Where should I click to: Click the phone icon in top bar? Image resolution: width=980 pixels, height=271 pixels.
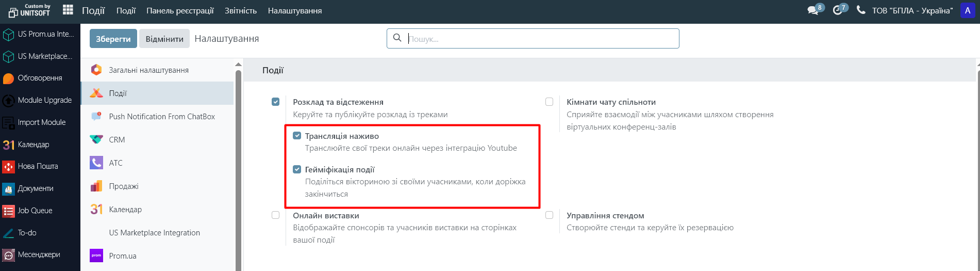tap(860, 10)
